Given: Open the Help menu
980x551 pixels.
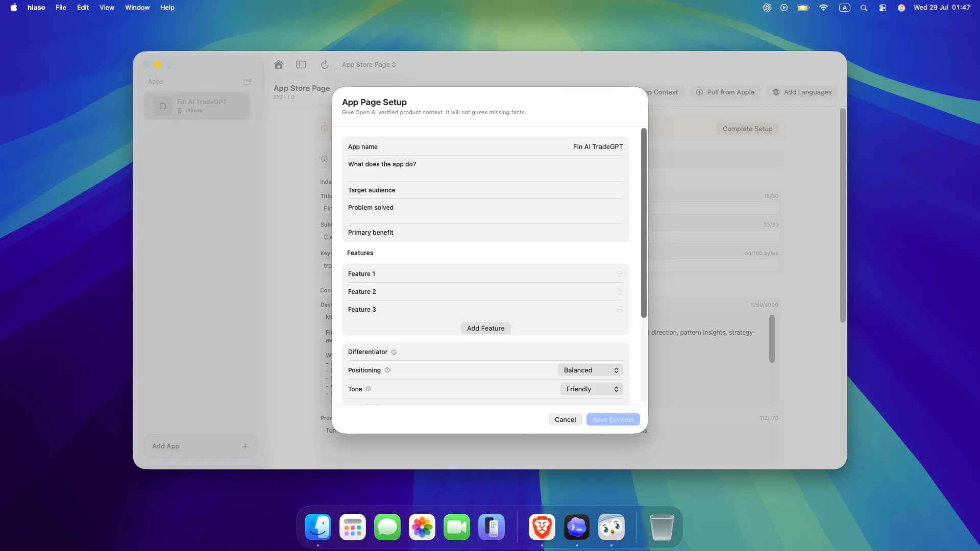Looking at the screenshot, I should (x=167, y=8).
